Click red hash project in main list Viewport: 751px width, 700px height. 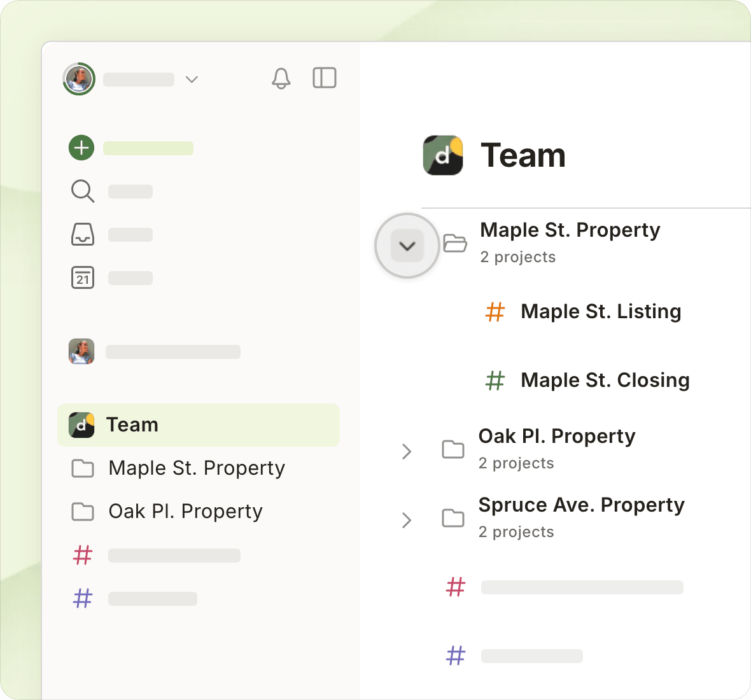(x=565, y=587)
